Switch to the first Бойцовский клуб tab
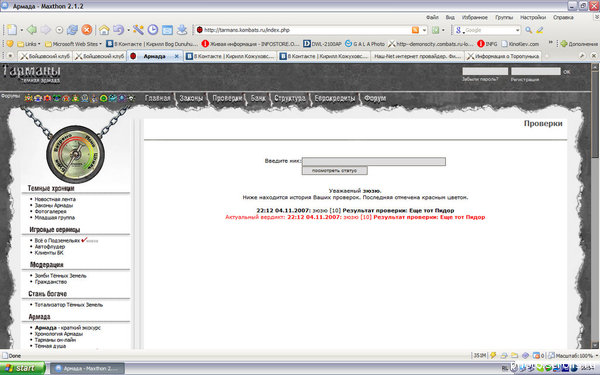Viewport: 600px width, 375px height. click(45, 56)
